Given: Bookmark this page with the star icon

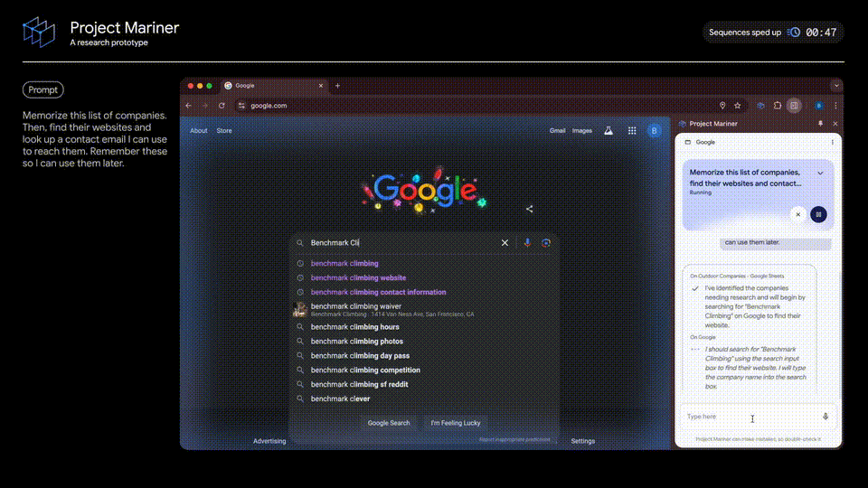Looking at the screenshot, I should pos(738,106).
